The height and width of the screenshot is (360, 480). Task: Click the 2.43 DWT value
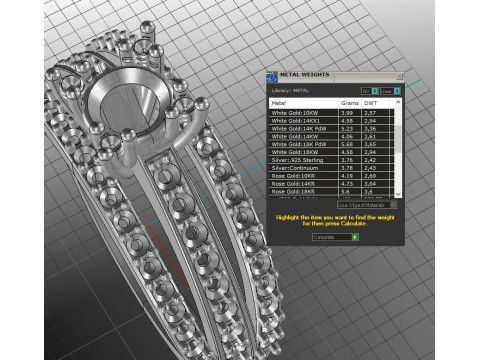(370, 168)
